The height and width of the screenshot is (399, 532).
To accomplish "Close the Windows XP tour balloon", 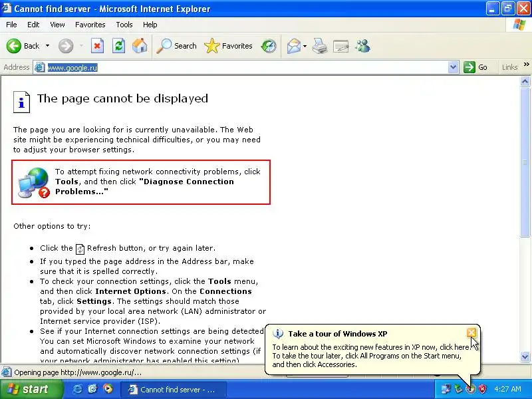I will coord(471,333).
